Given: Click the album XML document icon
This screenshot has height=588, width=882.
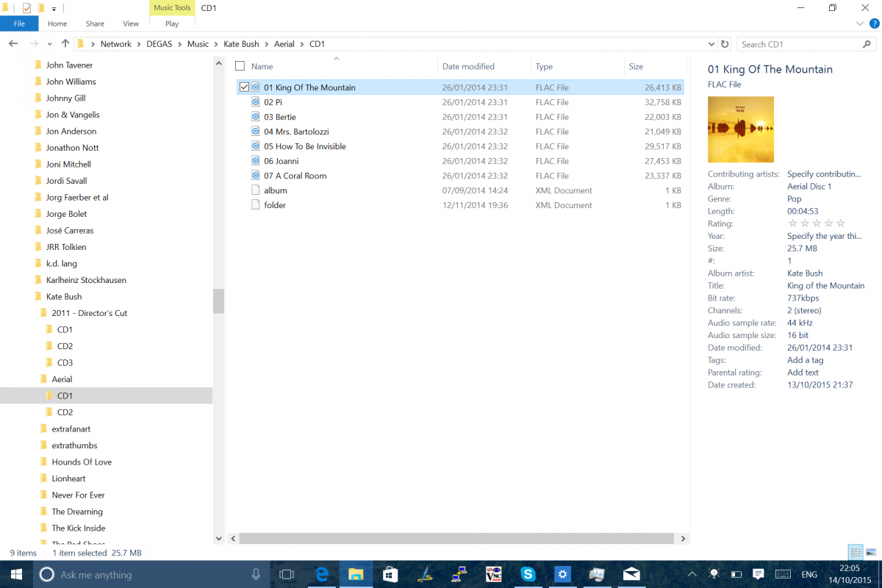Looking at the screenshot, I should tap(256, 190).
